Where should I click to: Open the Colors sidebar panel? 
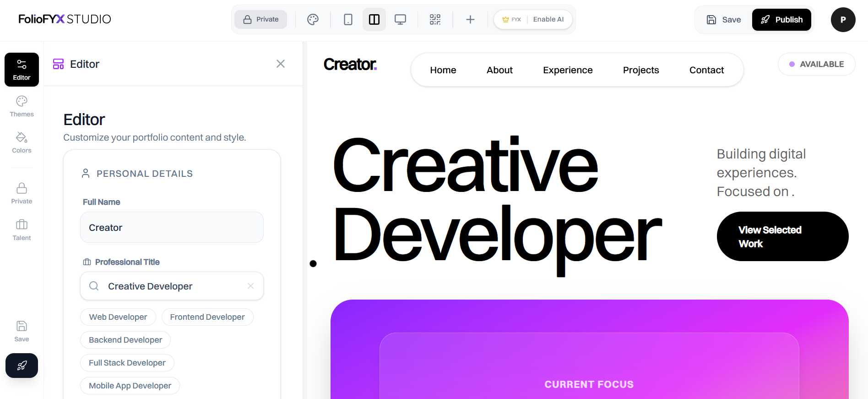coord(22,143)
